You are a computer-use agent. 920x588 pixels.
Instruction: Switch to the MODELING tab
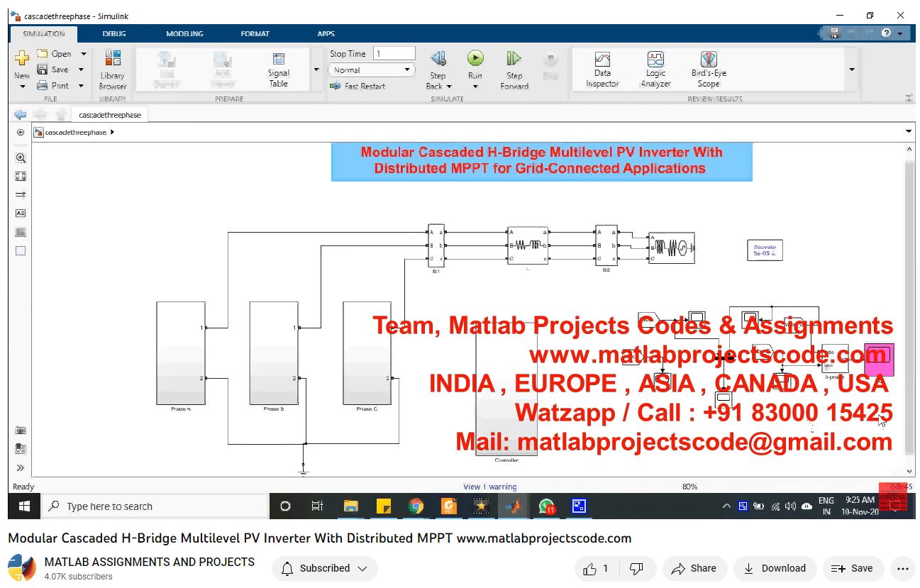pos(184,33)
